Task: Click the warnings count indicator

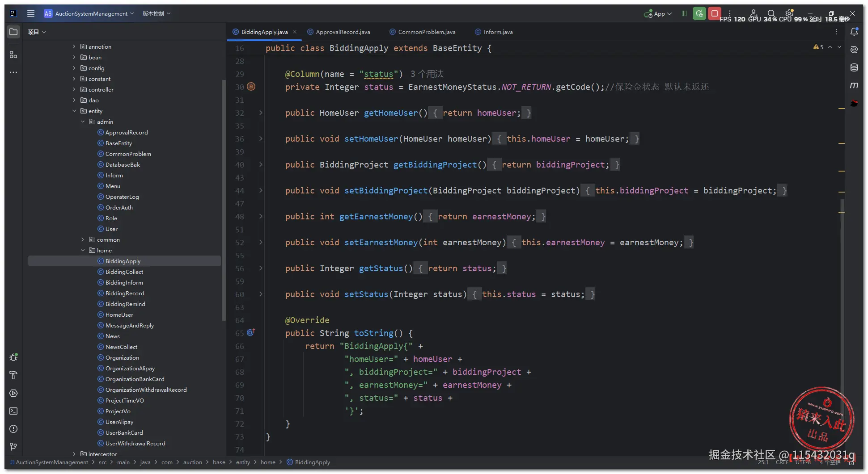Action: tap(818, 47)
